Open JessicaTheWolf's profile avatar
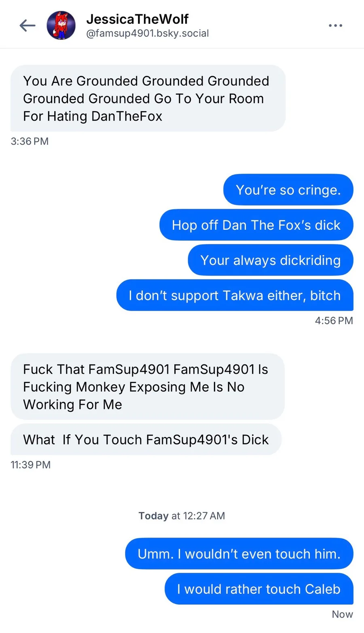The width and height of the screenshot is (364, 633). coord(61,25)
